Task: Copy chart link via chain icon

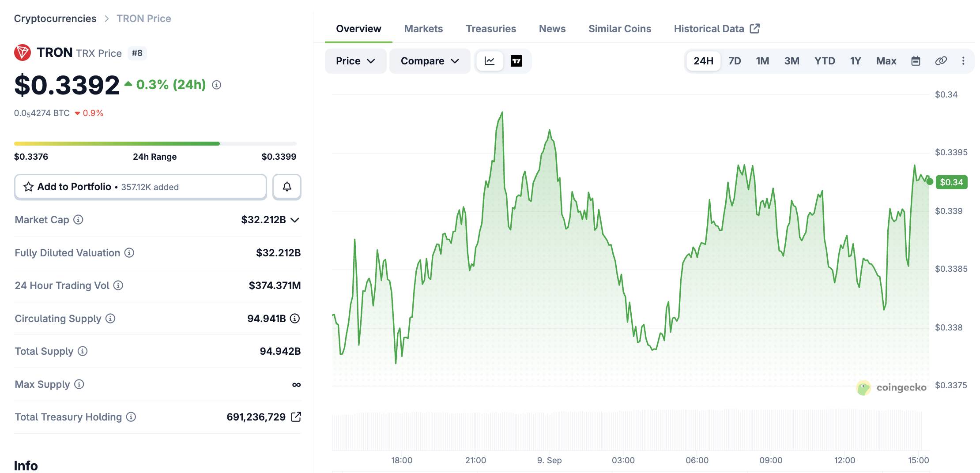Action: 941,61
